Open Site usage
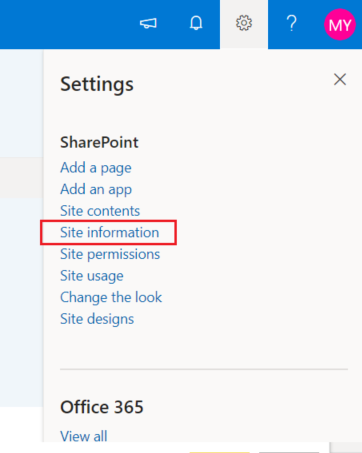The image size is (362, 453). [x=92, y=276]
